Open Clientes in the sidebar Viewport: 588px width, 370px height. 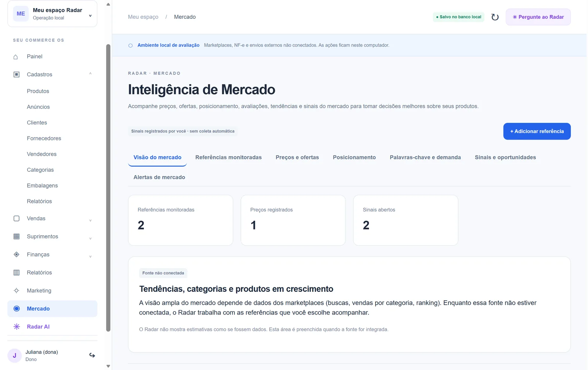[x=37, y=123]
